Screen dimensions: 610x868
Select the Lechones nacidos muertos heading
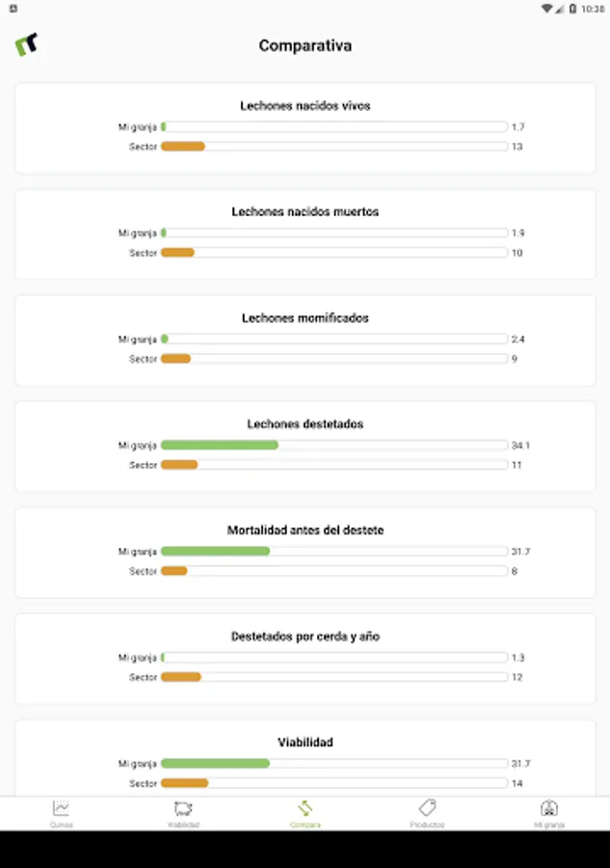coord(305,212)
